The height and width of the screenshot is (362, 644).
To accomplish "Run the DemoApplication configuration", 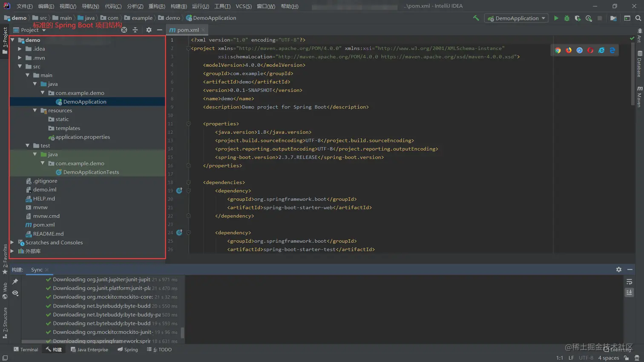I will click(x=556, y=18).
